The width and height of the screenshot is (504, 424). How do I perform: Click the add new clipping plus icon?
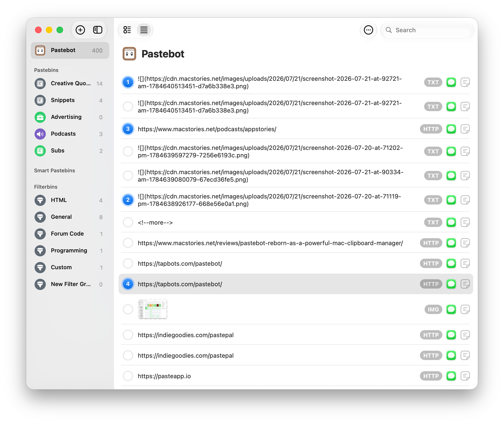(x=80, y=30)
